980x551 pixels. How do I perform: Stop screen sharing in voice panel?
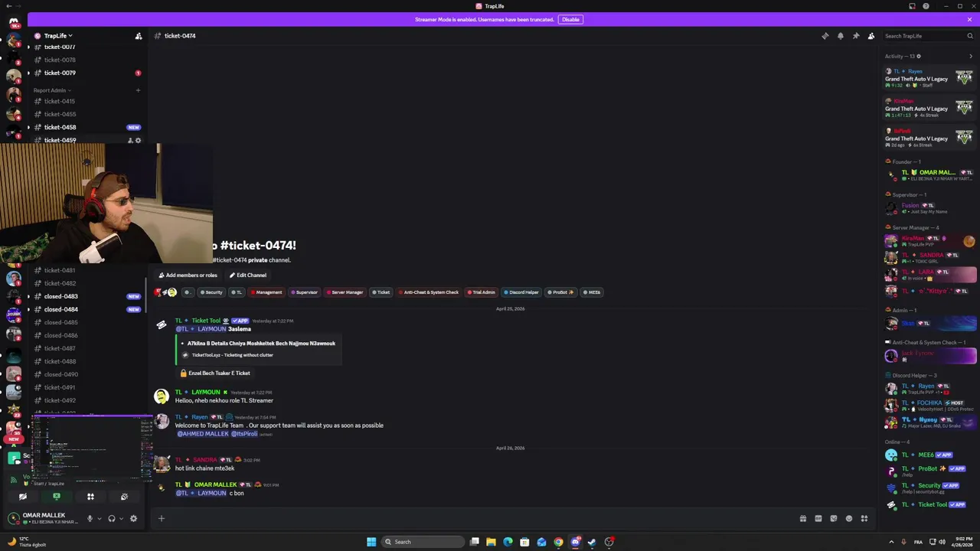click(57, 497)
